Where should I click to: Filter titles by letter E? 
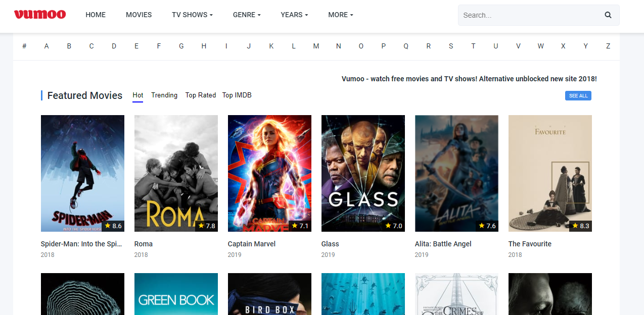136,46
